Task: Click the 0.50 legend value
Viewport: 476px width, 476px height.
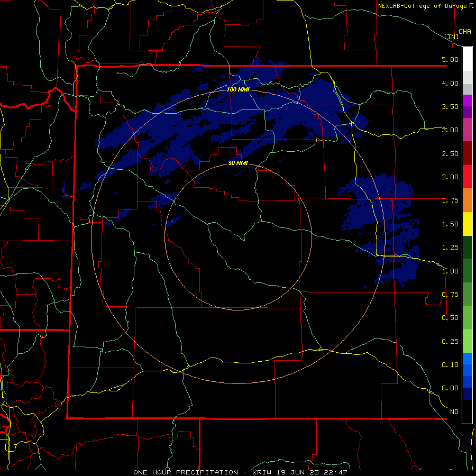Action: click(450, 318)
